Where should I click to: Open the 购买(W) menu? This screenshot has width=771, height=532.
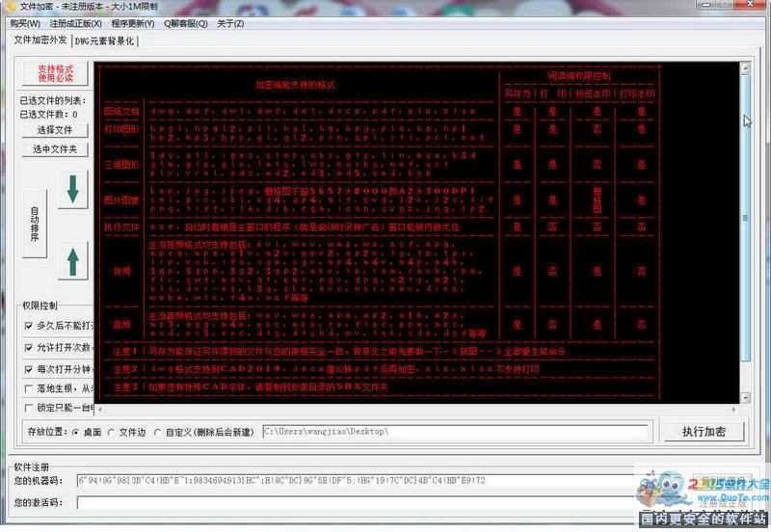25,23
